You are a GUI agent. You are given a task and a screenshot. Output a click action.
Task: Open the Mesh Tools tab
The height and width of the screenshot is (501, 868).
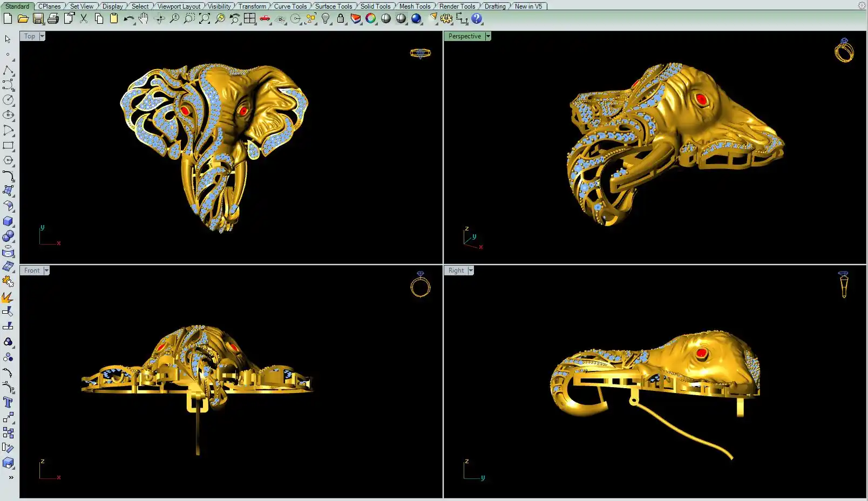tap(415, 6)
